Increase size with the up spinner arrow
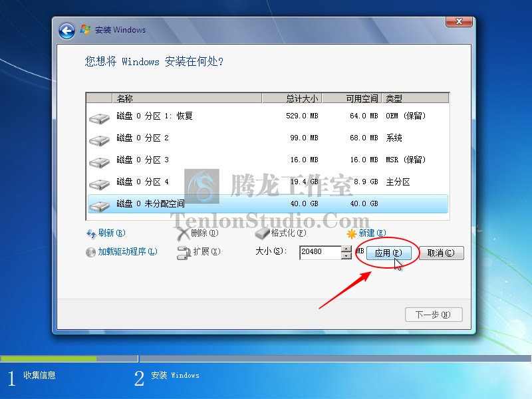 (x=346, y=249)
